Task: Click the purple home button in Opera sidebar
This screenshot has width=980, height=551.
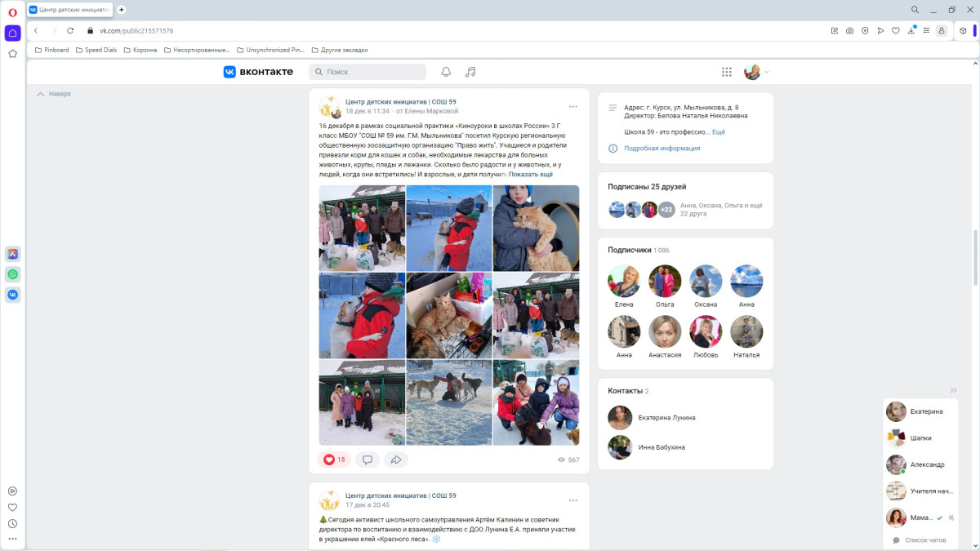Action: pyautogui.click(x=12, y=33)
